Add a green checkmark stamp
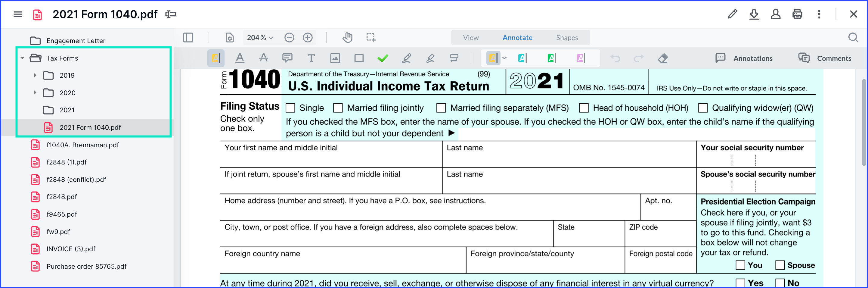 click(383, 58)
